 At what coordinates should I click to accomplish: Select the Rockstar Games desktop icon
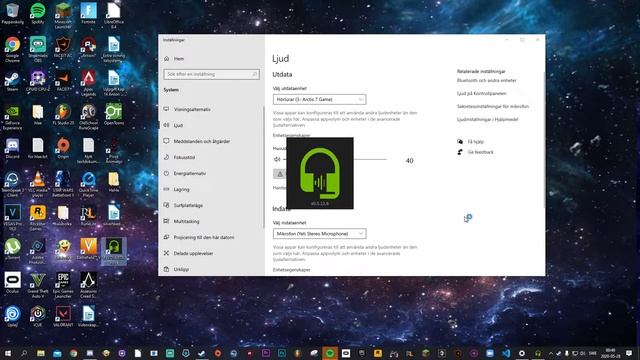click(38, 218)
